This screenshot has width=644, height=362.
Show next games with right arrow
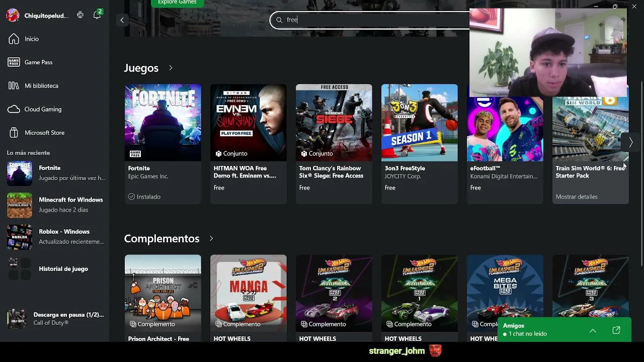coord(630,143)
